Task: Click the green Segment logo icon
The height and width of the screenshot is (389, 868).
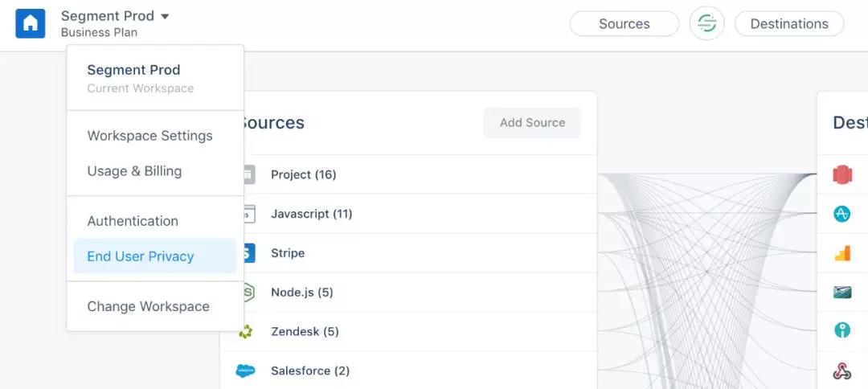Action: (706, 24)
